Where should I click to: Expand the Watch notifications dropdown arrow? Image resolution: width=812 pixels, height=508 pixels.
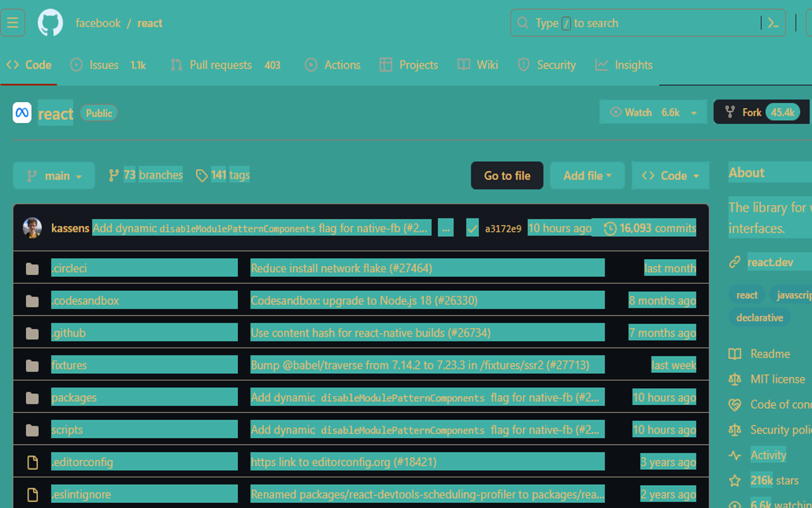694,112
